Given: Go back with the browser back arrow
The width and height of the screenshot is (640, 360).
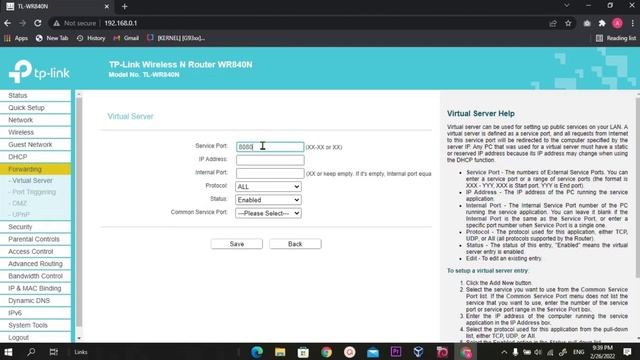Looking at the screenshot, I should coord(7,23).
